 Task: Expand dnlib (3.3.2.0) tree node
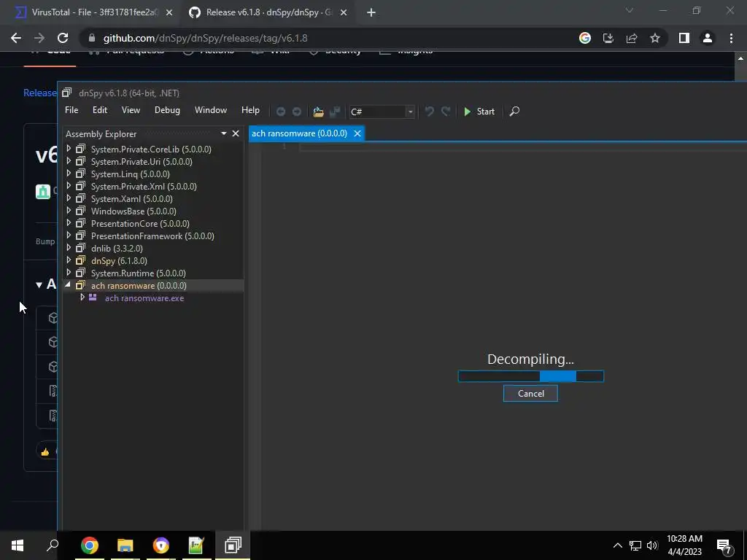[69, 248]
